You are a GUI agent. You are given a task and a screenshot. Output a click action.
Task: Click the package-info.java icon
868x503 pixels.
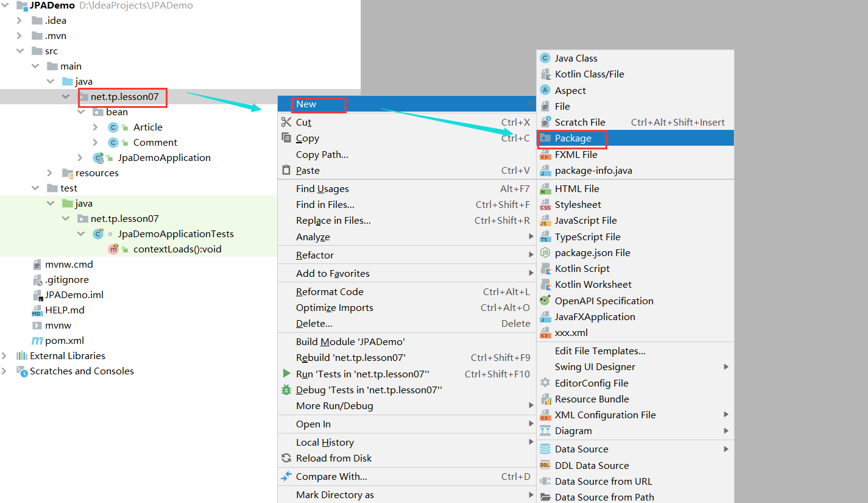pyautogui.click(x=545, y=171)
